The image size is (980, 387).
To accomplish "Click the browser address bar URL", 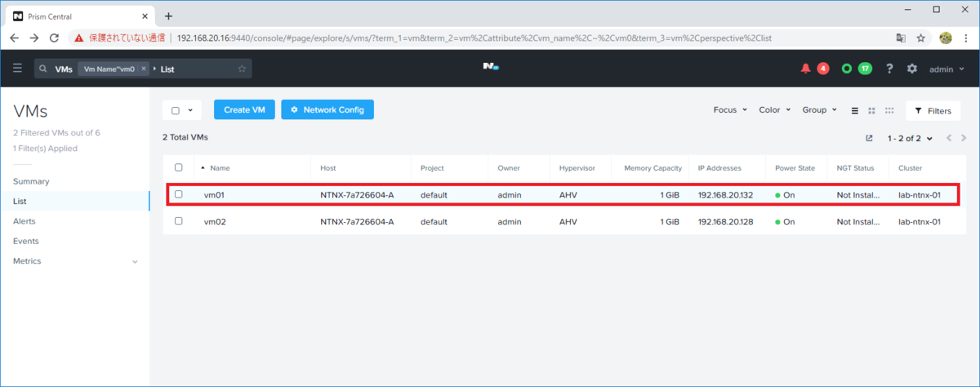I will (474, 38).
